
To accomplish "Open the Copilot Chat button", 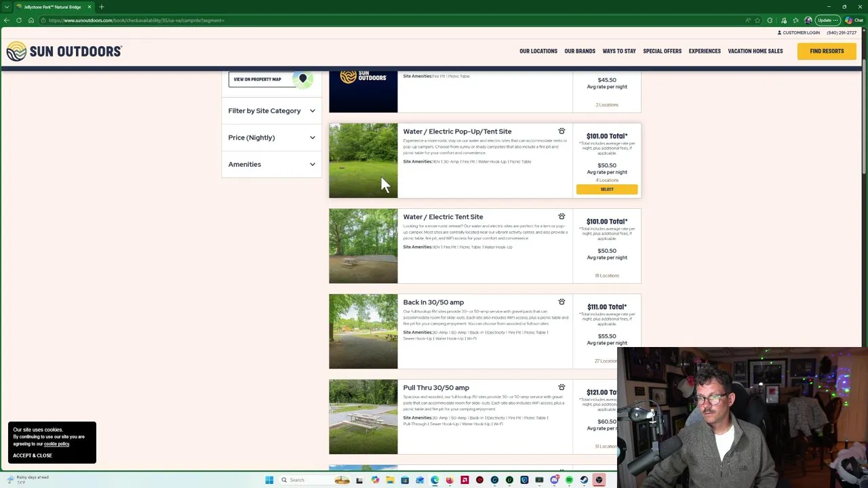I will [854, 20].
